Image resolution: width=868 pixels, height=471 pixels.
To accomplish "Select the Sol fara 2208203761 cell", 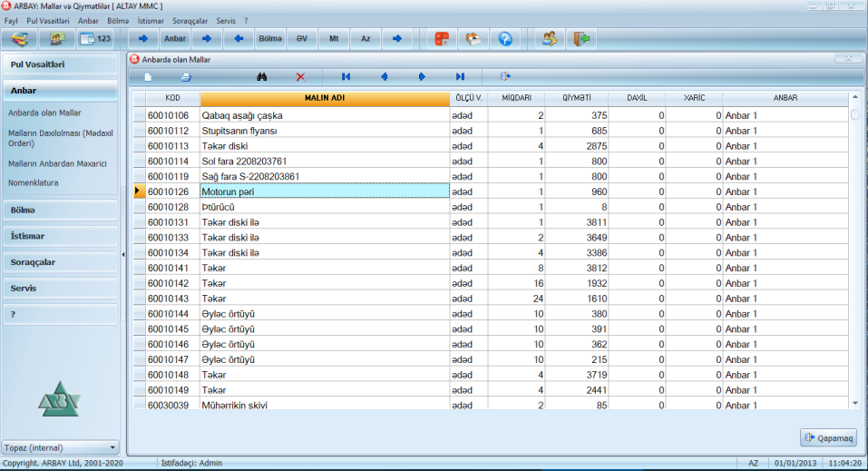I will (325, 162).
